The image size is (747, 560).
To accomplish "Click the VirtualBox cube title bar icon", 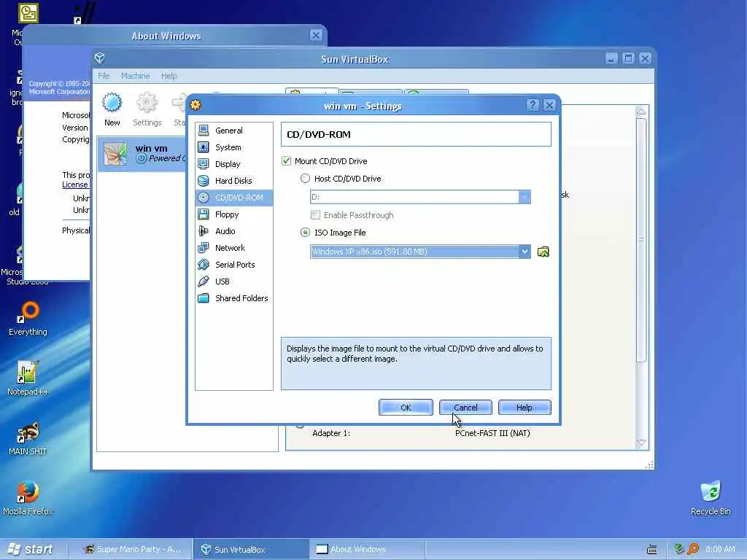I will tap(99, 58).
